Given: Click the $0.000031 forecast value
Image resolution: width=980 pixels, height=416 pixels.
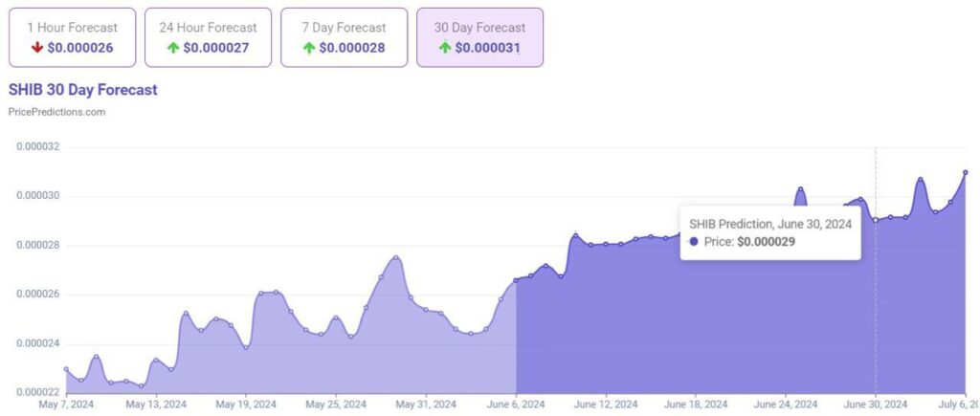Looking at the screenshot, I should tap(487, 48).
